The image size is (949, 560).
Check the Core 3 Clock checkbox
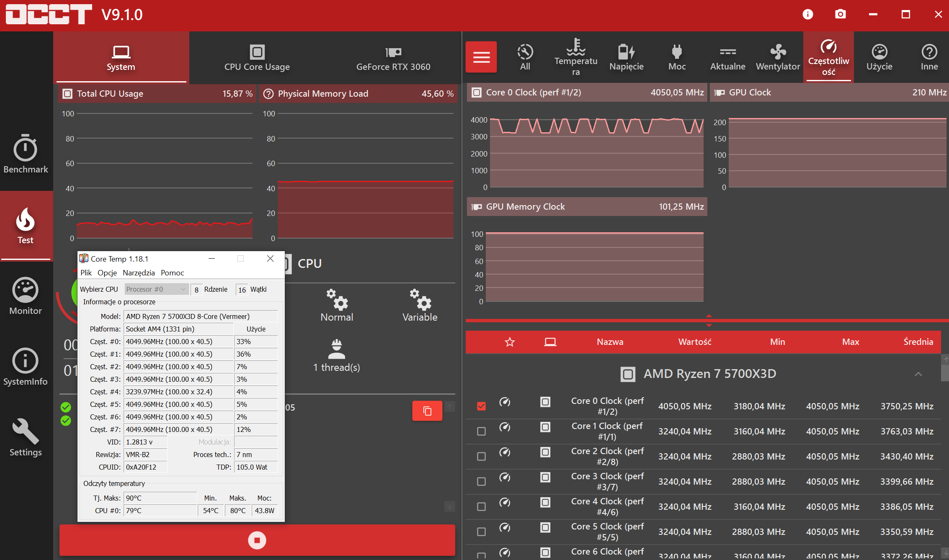pyautogui.click(x=482, y=481)
